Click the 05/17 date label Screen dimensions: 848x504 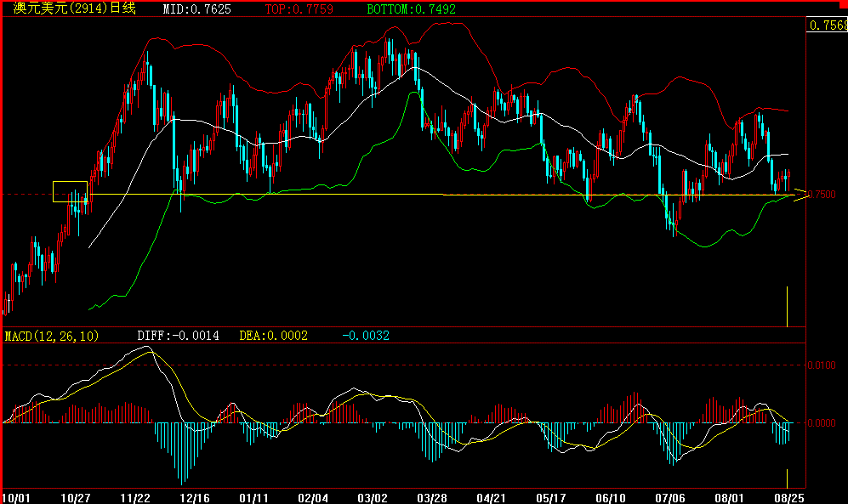tap(550, 497)
